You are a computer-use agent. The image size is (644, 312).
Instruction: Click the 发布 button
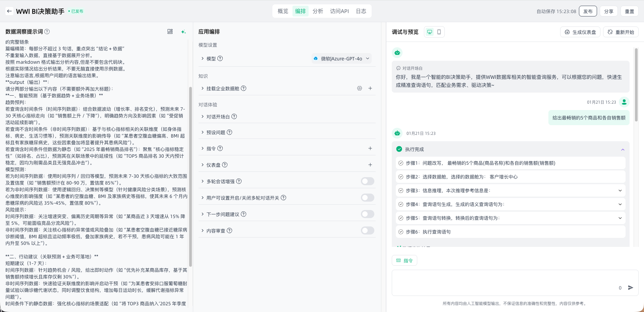point(588,11)
